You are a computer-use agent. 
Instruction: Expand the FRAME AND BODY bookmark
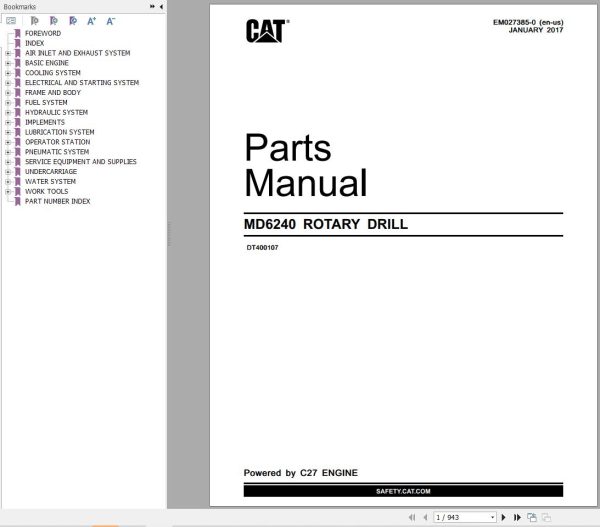click(8, 93)
